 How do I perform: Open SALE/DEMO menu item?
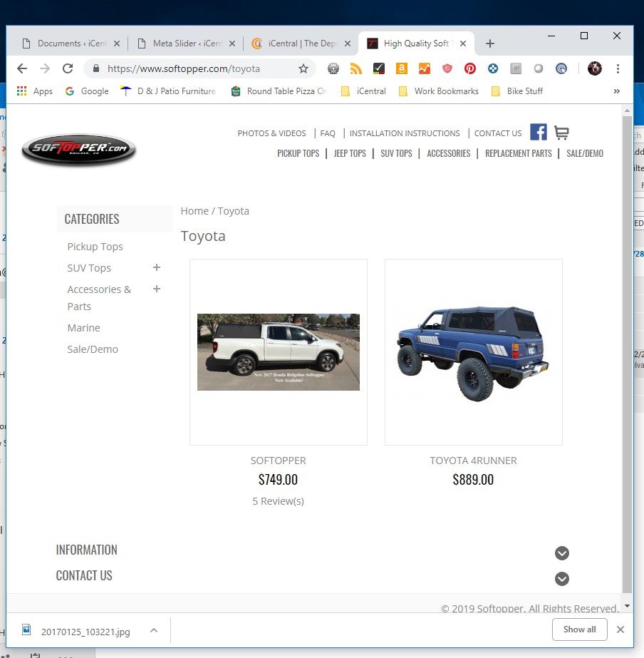tap(585, 153)
